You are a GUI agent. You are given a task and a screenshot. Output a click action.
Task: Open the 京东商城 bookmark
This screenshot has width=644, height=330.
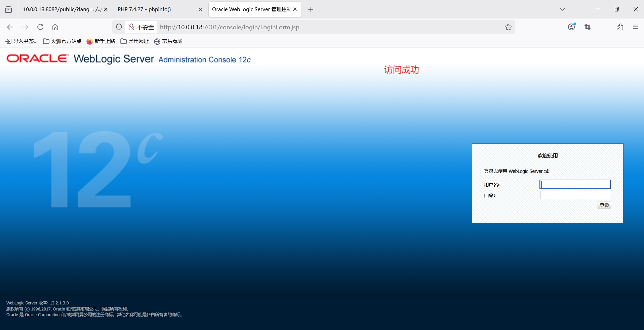click(168, 41)
